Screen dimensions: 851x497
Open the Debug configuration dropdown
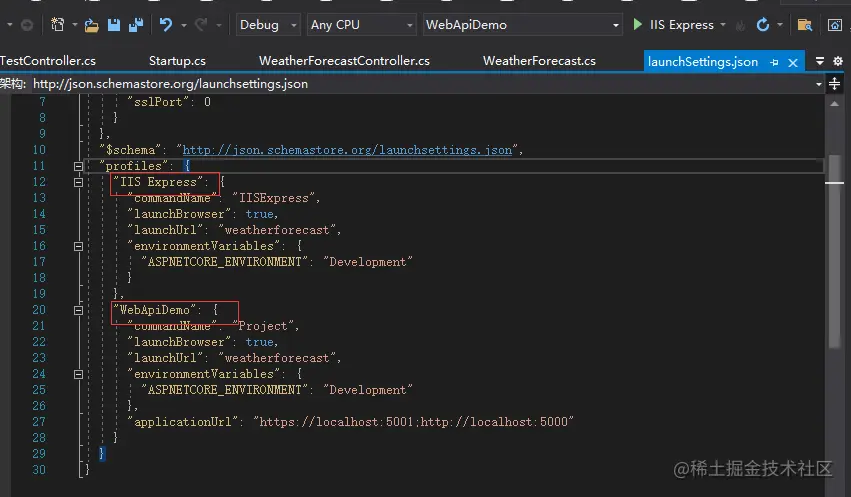coord(268,25)
